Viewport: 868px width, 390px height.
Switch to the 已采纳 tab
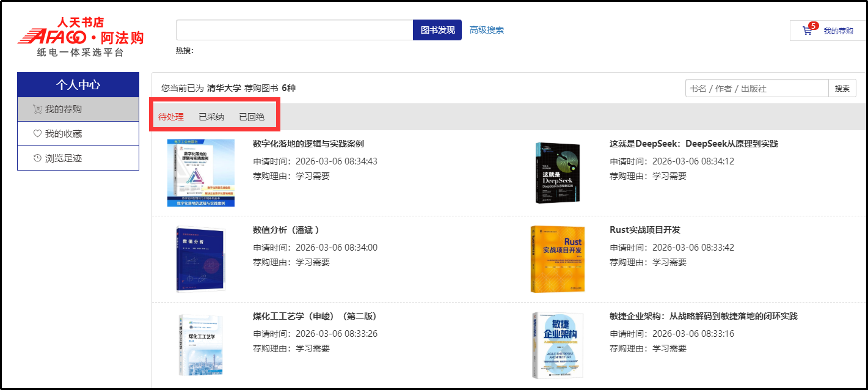[211, 117]
